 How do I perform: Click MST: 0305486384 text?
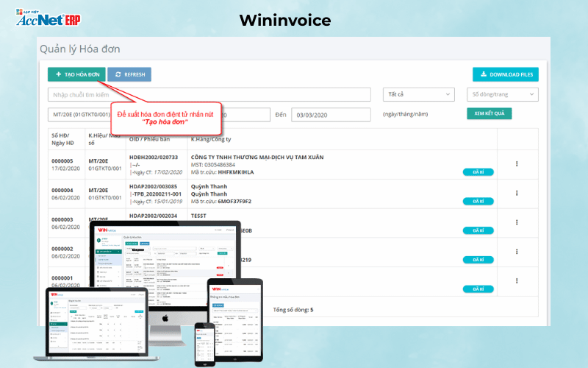pos(213,165)
